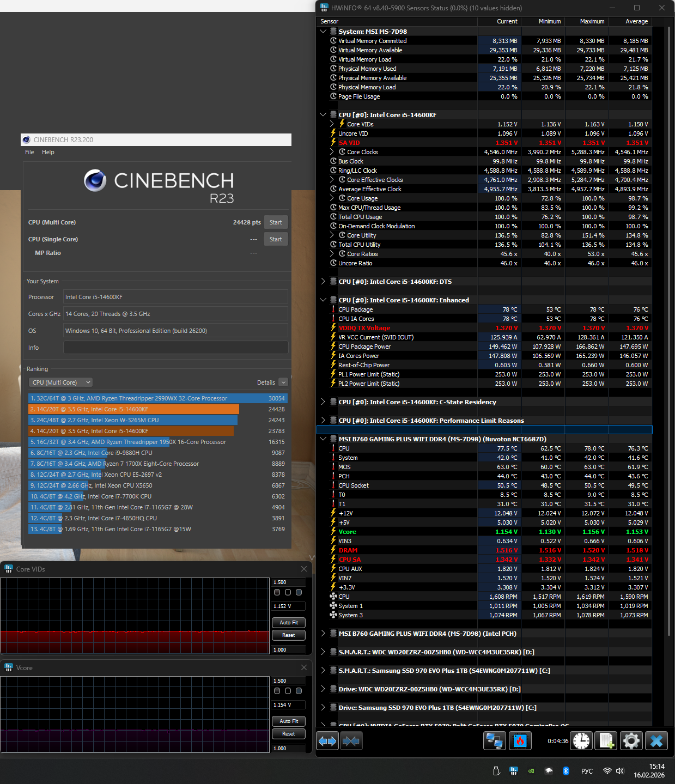This screenshot has width=675, height=784.
Task: Open the Details dropdown arrow in Ranking
Action: pos(283,382)
